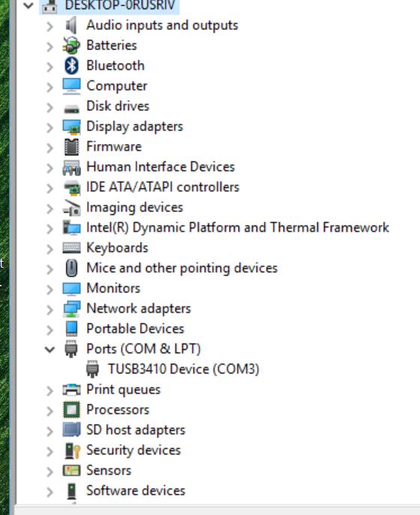Select the Imaging devices label
The image size is (420, 515).
pyautogui.click(x=135, y=208)
